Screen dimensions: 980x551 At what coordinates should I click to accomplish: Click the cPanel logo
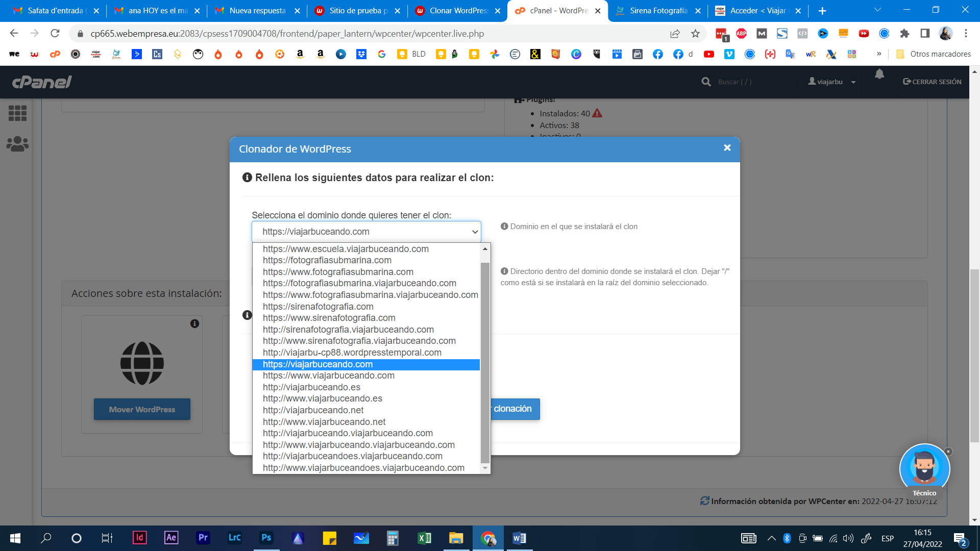click(x=42, y=82)
